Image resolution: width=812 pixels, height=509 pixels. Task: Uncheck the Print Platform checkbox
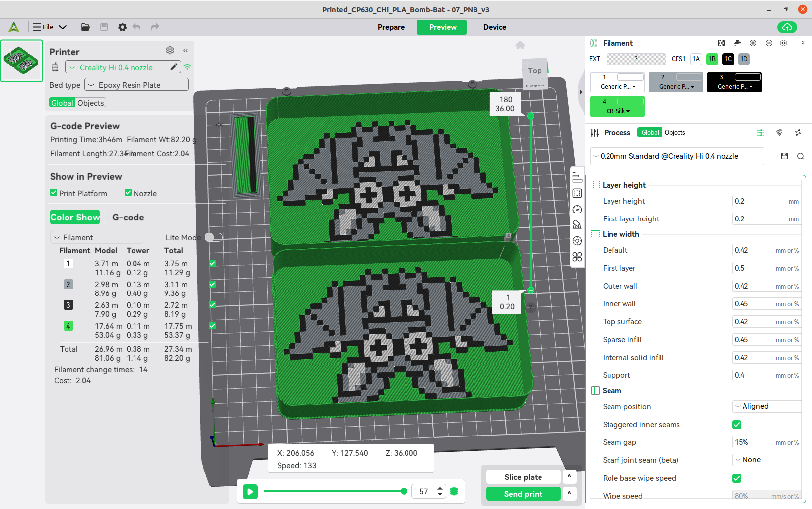click(54, 193)
